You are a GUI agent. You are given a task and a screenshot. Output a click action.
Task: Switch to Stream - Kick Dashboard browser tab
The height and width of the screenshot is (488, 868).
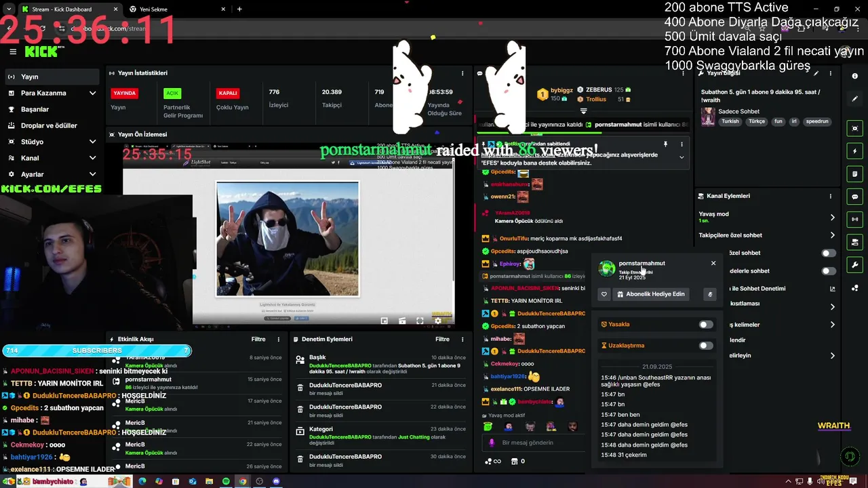click(x=68, y=9)
